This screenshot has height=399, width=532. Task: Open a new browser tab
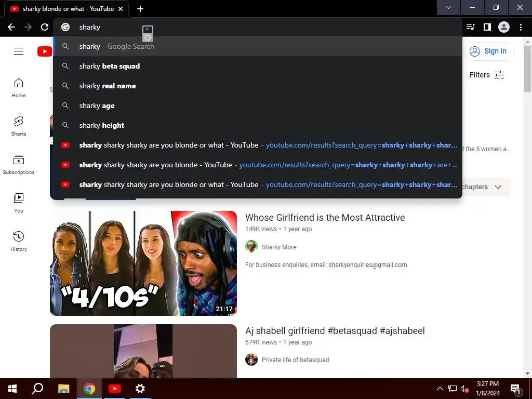coord(140,9)
